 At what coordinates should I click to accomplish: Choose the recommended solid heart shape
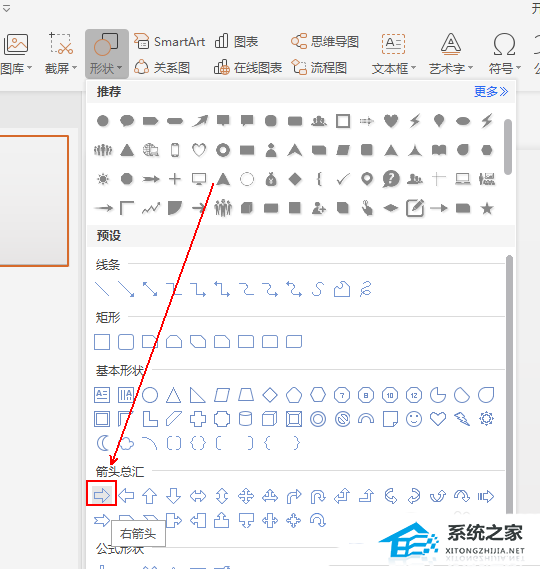(390, 120)
